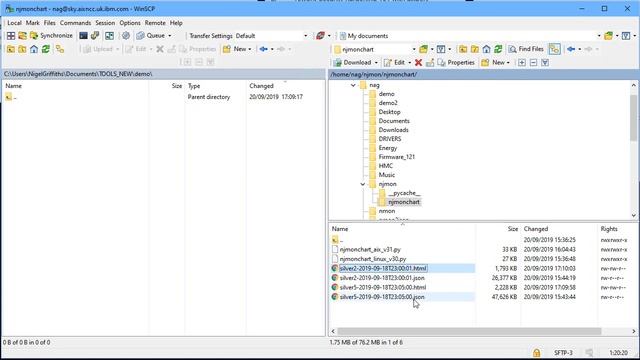Click local panel back arrow

point(264,49)
